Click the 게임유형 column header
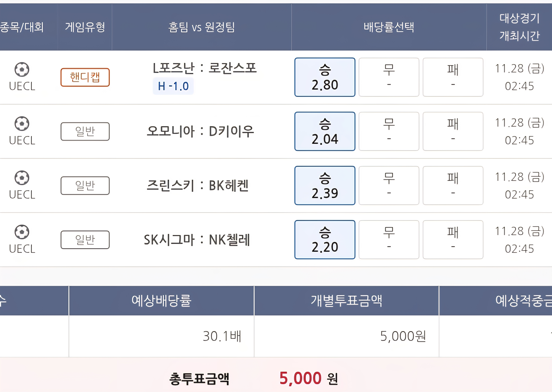The height and width of the screenshot is (392, 552). click(85, 27)
